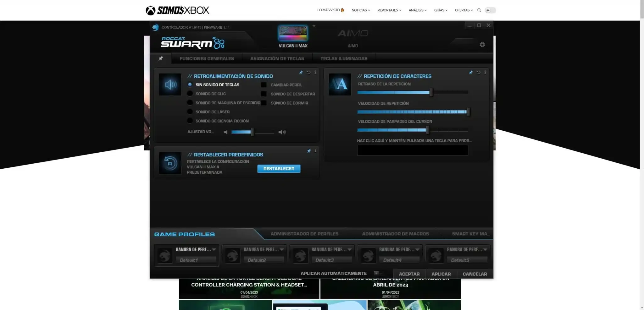Enable the Sonido de Despertar checkbox
The width and height of the screenshot is (644, 310).
coord(264,94)
